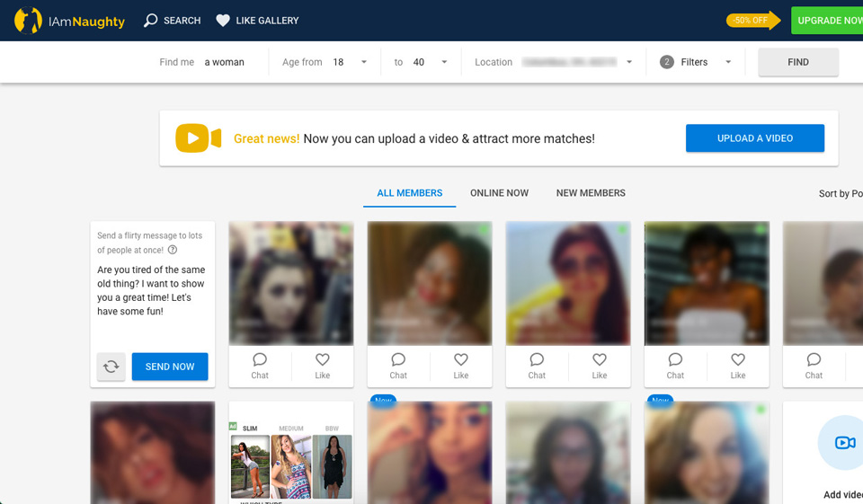The width and height of the screenshot is (863, 504).
Task: Expand the Filters dropdown
Action: [727, 62]
